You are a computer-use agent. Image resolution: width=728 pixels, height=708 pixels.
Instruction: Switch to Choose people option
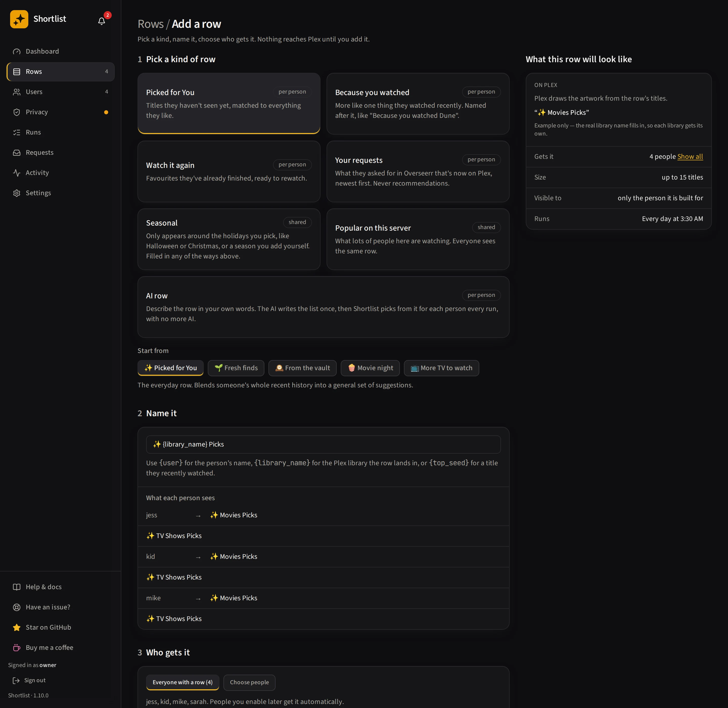249,682
